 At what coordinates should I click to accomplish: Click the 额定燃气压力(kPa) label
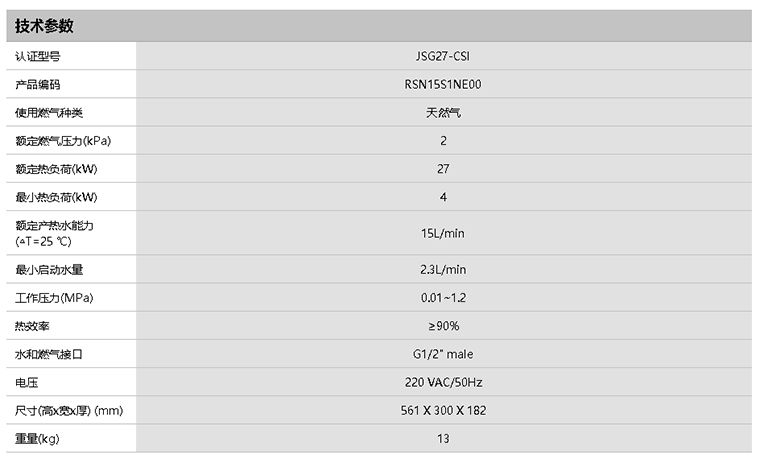pyautogui.click(x=63, y=140)
